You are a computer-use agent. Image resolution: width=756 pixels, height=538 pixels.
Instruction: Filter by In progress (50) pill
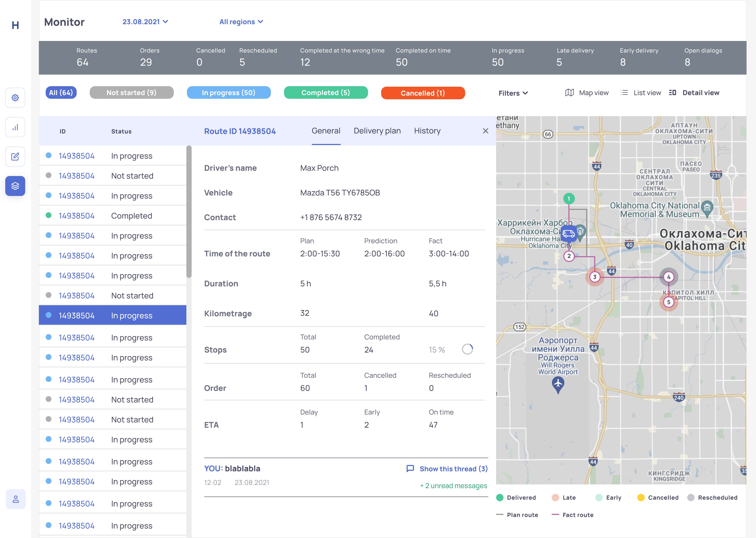tap(228, 93)
